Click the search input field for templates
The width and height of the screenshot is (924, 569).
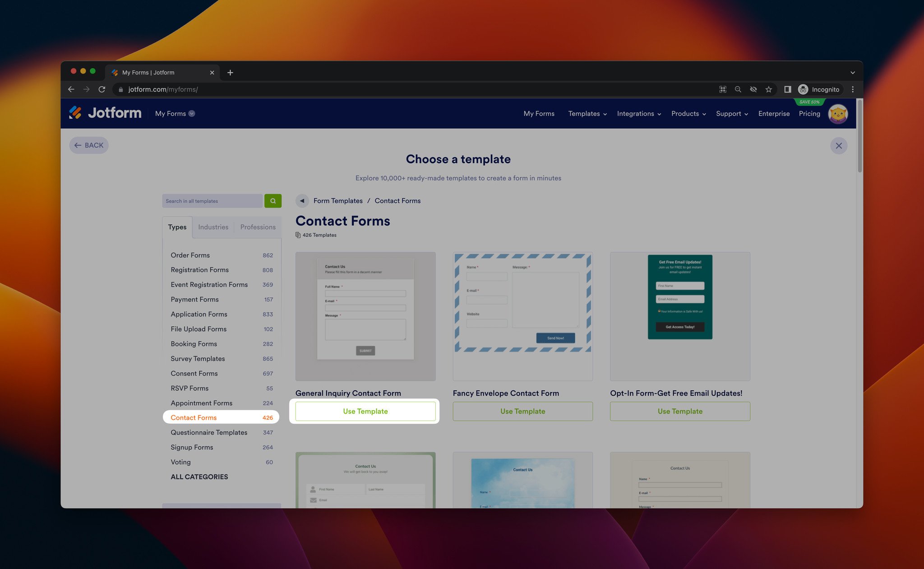pos(214,201)
